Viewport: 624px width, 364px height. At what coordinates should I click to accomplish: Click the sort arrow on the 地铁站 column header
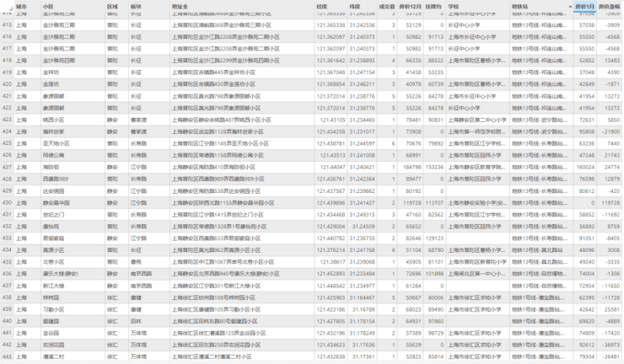570,7
